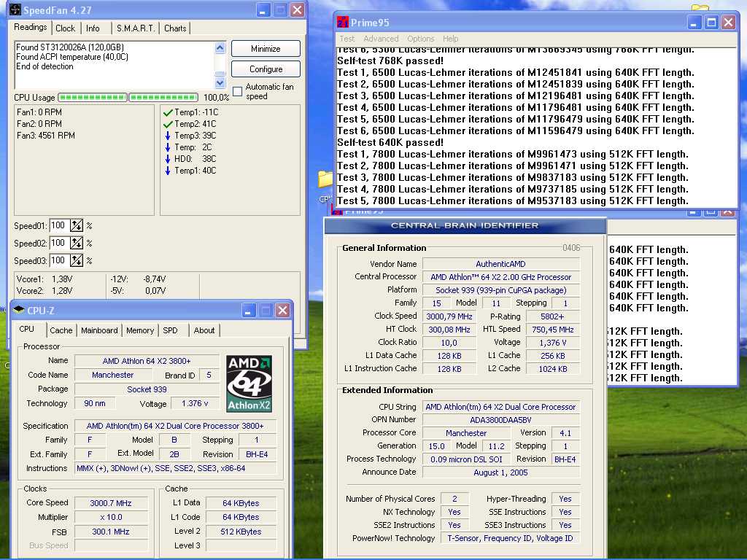The height and width of the screenshot is (560, 747).
Task: Click the Temp2 41C green check icon
Action: [x=168, y=124]
